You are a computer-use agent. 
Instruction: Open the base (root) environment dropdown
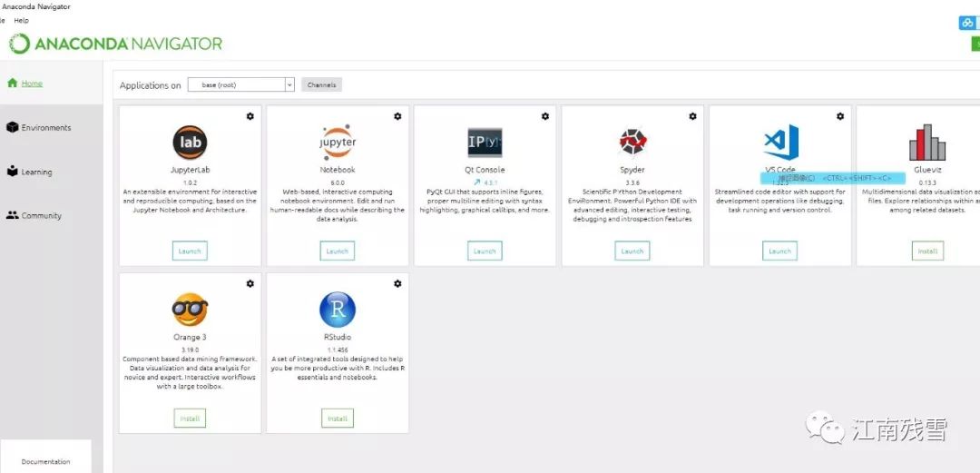(240, 84)
